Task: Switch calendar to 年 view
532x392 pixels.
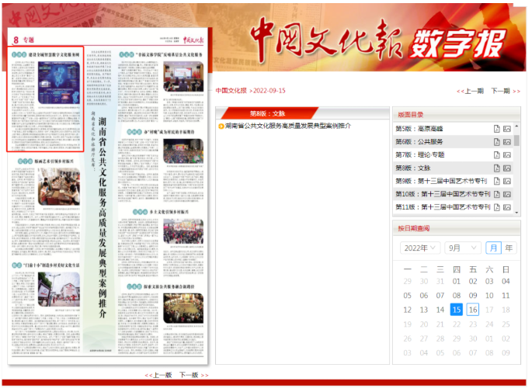Action: click(x=509, y=248)
